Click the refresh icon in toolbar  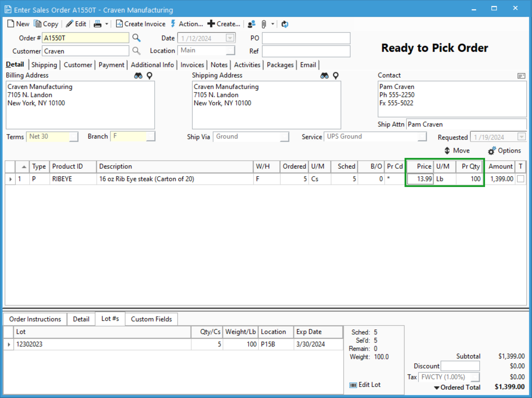[285, 24]
